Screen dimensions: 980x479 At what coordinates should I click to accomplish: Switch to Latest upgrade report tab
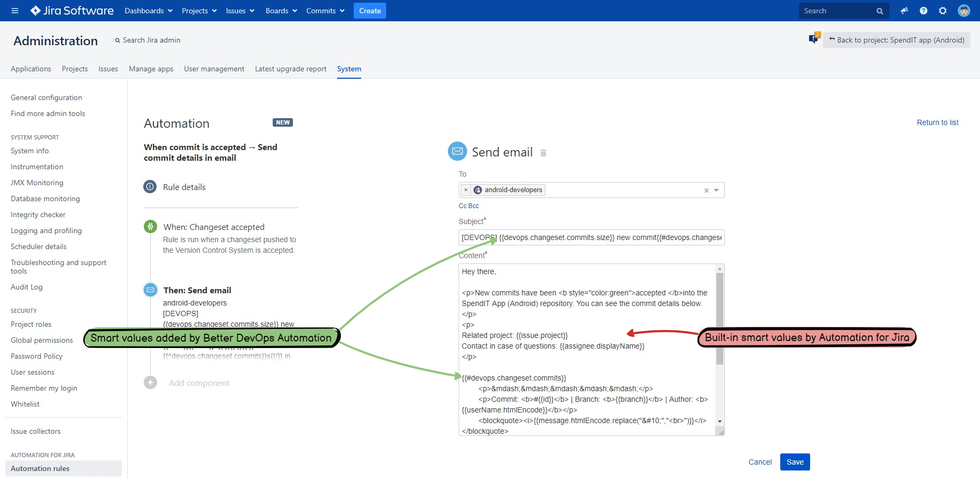click(291, 69)
